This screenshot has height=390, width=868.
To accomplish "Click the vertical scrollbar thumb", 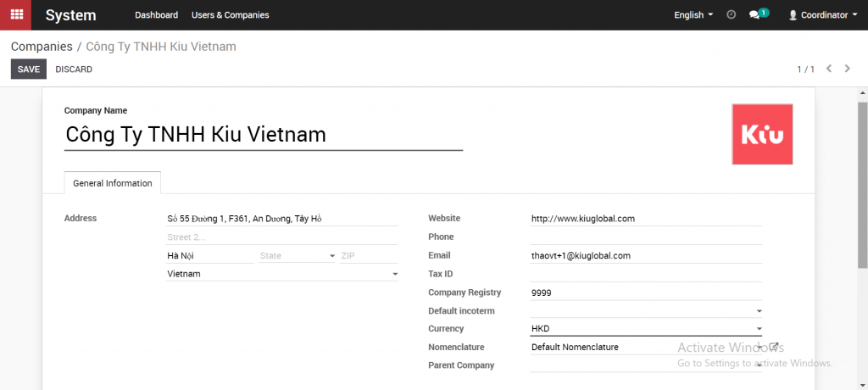I will click(862, 183).
